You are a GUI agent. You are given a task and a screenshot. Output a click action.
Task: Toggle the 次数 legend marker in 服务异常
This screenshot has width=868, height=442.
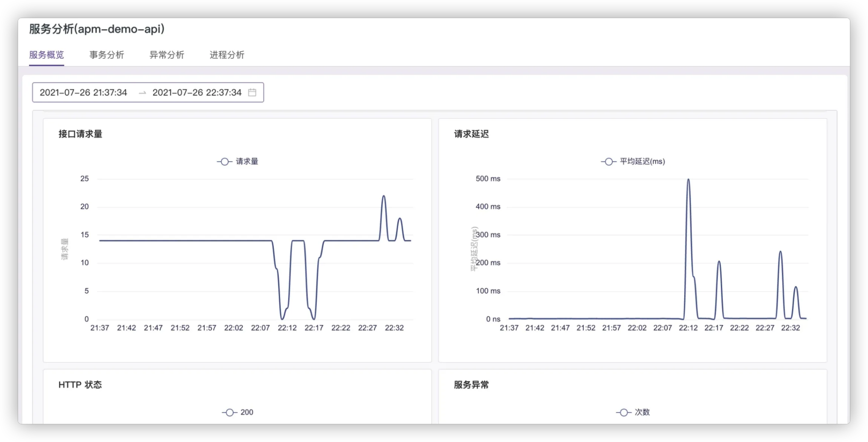623,412
